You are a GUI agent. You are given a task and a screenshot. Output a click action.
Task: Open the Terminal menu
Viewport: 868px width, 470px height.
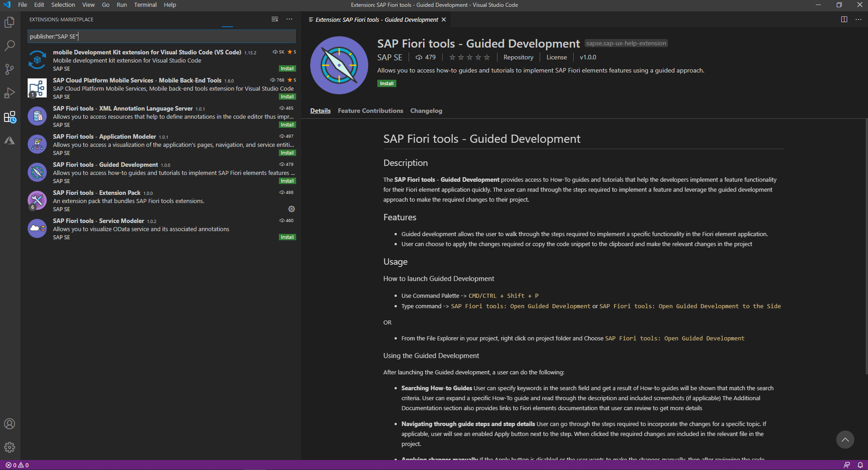145,5
